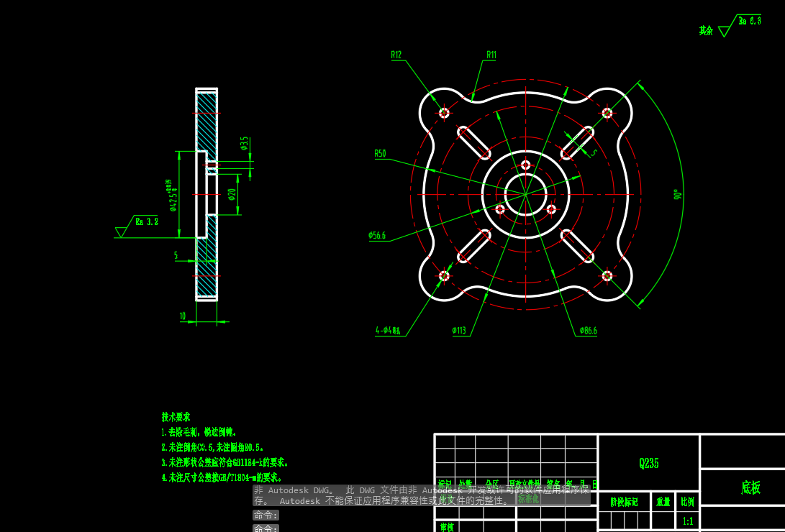Viewport: 785px width, 532px height.
Task: Select the R12 radius dimension label
Action: [396, 55]
